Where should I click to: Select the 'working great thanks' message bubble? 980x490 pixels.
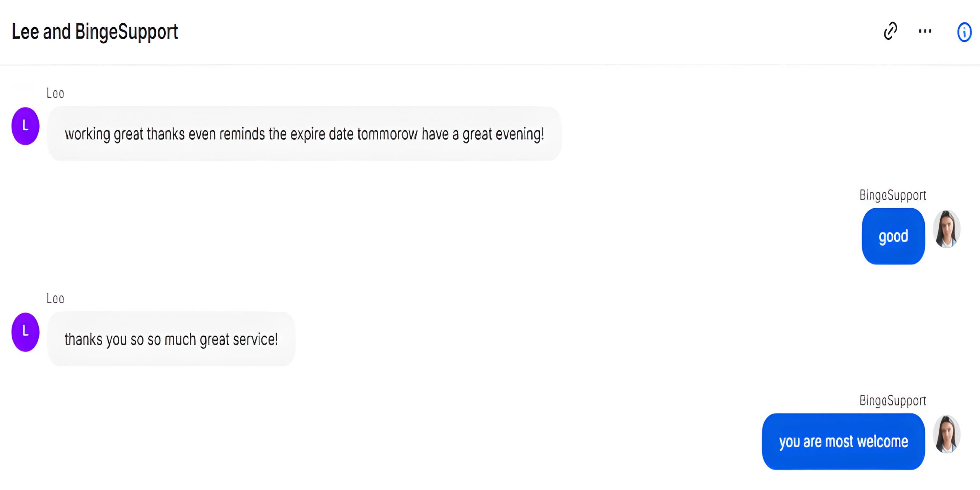click(304, 134)
